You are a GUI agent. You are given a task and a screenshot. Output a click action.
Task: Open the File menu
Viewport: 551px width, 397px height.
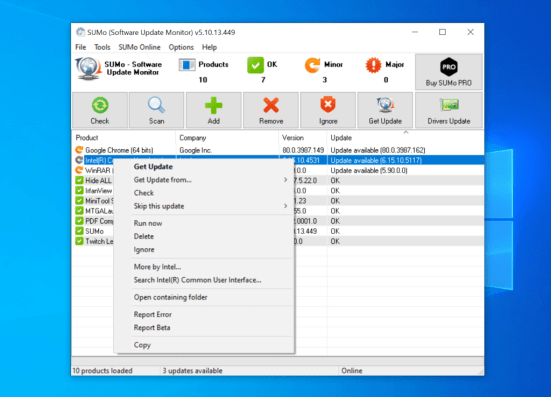[80, 47]
